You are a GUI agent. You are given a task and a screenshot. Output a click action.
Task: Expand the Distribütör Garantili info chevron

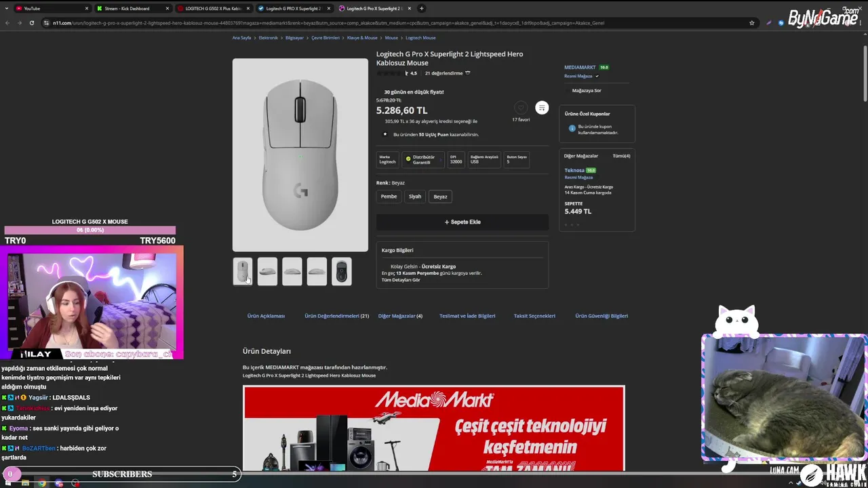440,159
